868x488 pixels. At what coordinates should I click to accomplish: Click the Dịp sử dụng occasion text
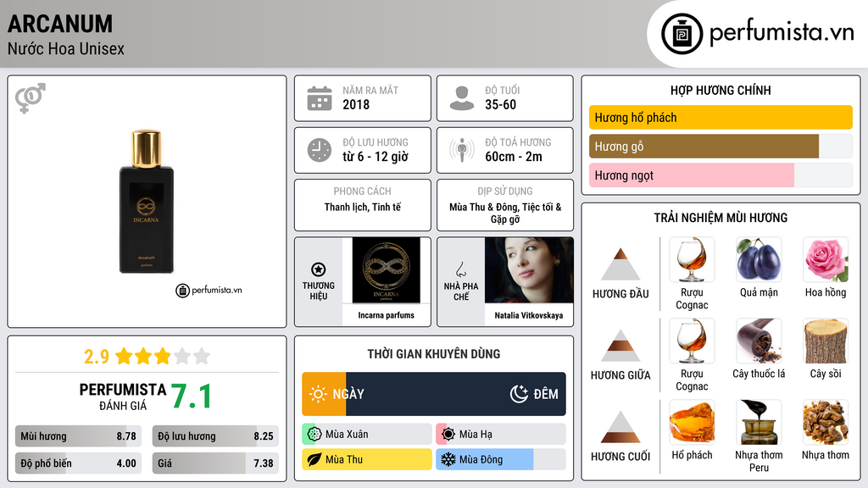[x=505, y=213]
